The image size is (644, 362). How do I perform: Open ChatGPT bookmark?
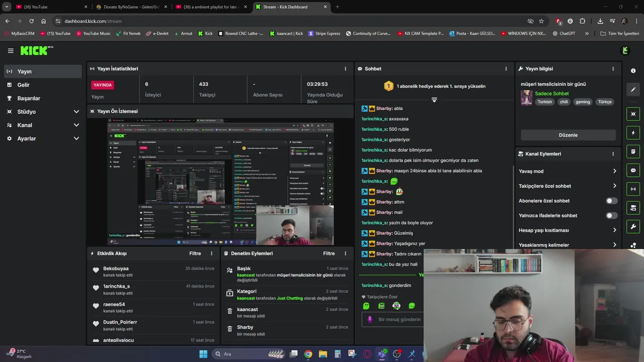[x=563, y=33]
